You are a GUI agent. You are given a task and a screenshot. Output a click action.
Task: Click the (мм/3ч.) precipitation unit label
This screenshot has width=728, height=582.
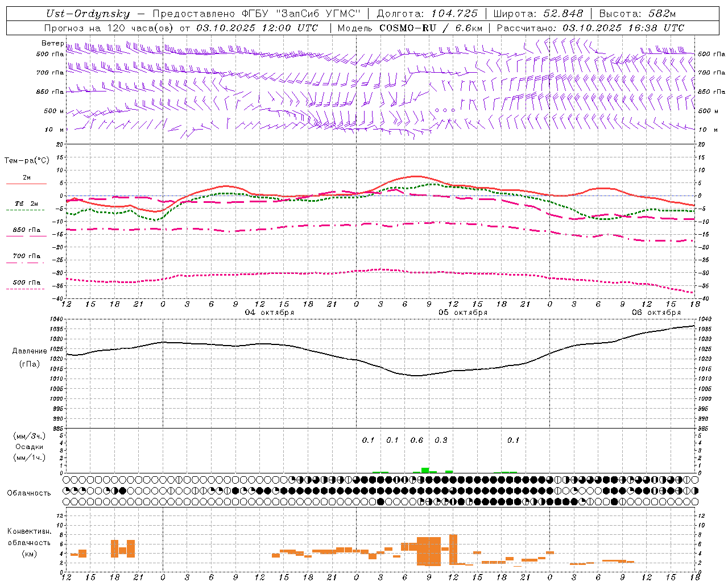tap(30, 436)
